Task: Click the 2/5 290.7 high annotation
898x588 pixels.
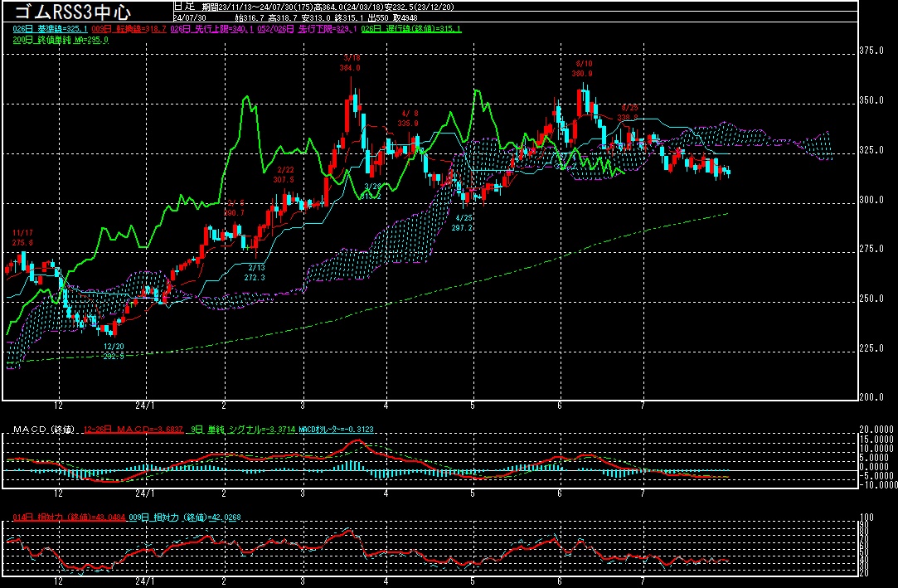Action: click(x=234, y=208)
